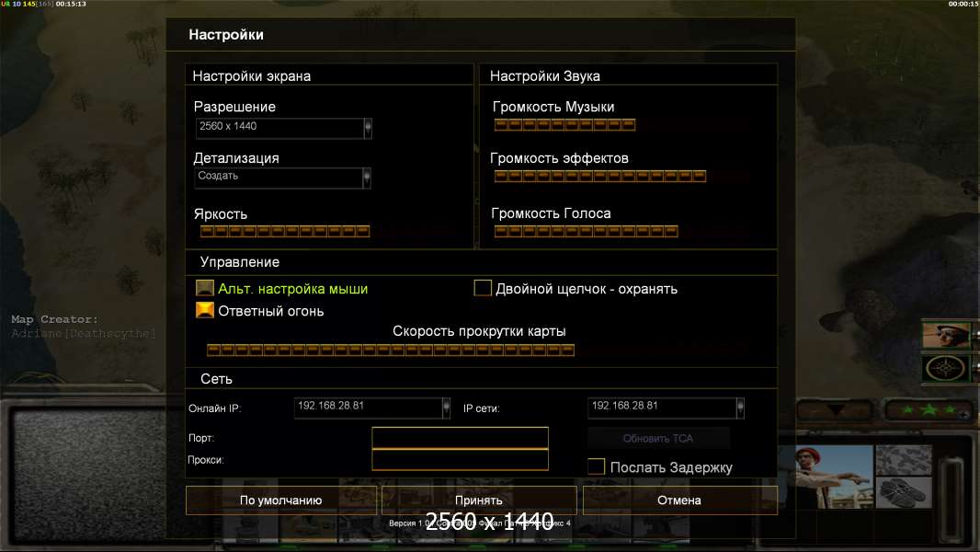Adjust the Громкость эффектов slider

click(x=600, y=177)
